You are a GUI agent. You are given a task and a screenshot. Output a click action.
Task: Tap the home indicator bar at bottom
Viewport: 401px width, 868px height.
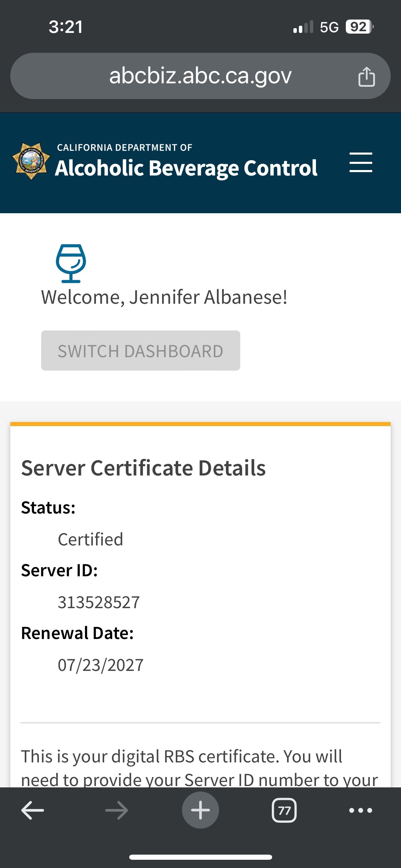200,857
